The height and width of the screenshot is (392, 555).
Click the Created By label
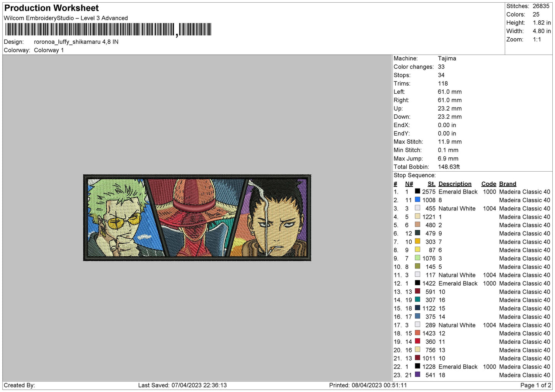click(19, 385)
